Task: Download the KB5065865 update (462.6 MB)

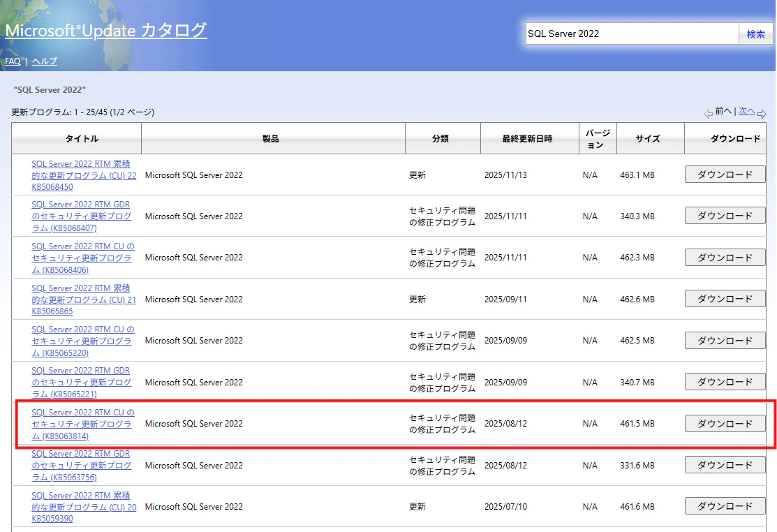Action: (x=725, y=299)
